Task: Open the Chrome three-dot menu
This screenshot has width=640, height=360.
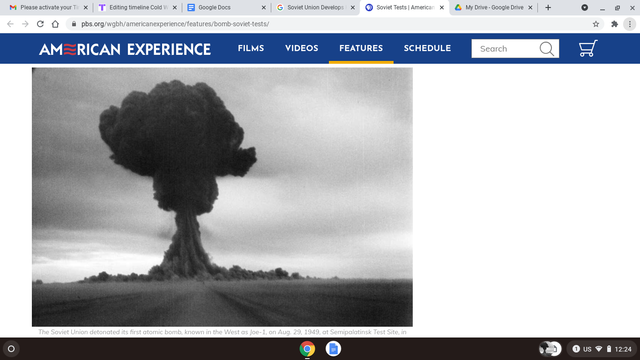Action: click(630, 24)
